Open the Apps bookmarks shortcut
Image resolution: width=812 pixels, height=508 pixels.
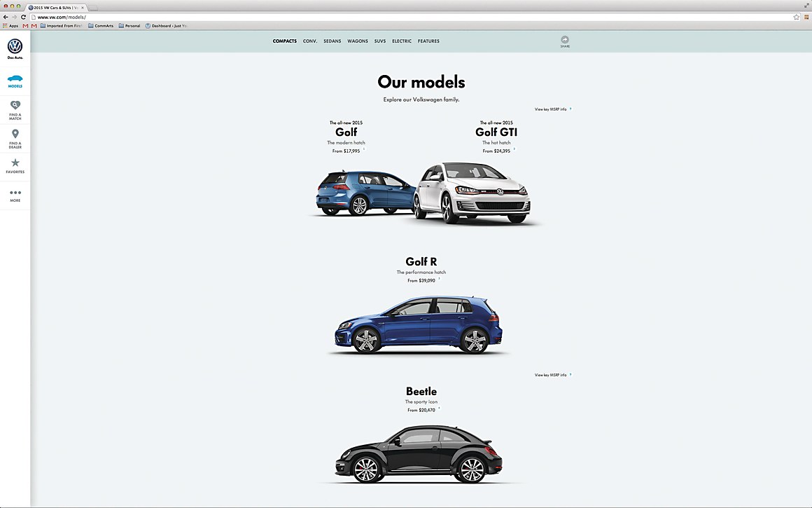point(10,25)
